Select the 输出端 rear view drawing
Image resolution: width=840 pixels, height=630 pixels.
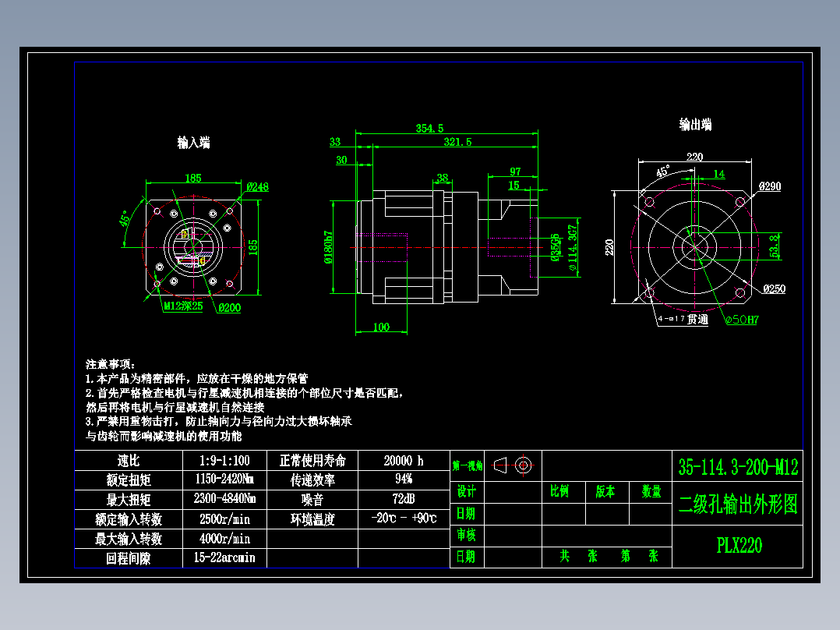point(696,246)
